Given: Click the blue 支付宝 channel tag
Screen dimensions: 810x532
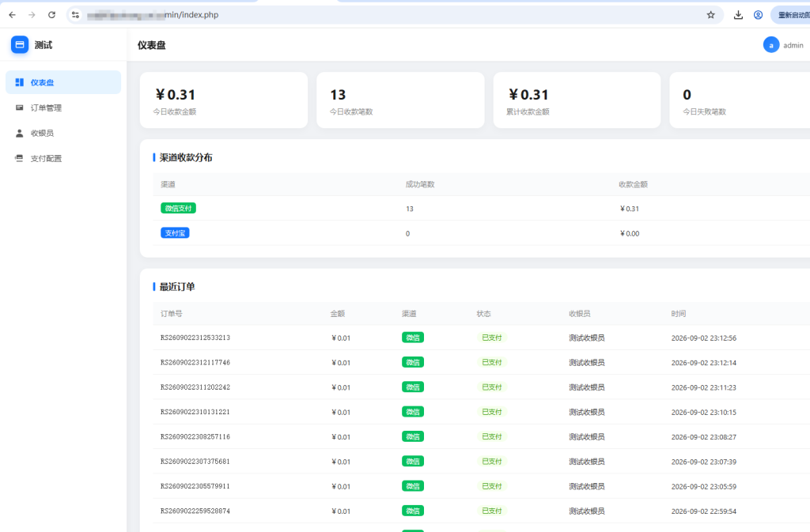Looking at the screenshot, I should (175, 233).
